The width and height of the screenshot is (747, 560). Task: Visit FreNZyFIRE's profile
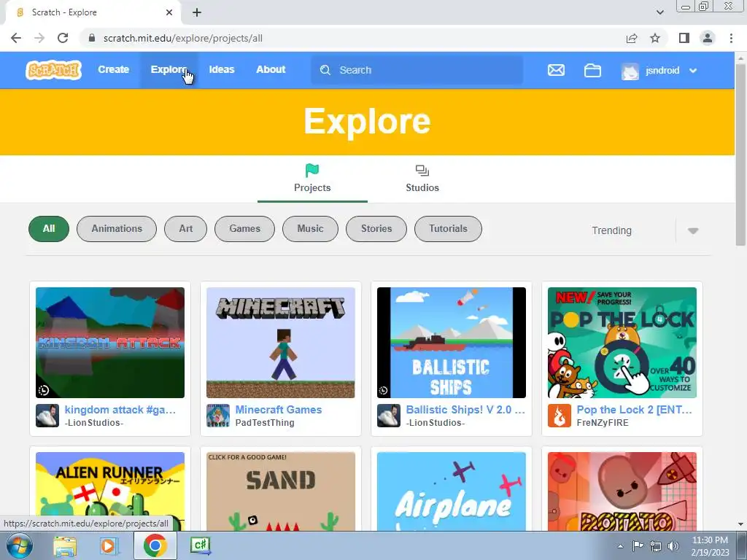[603, 423]
